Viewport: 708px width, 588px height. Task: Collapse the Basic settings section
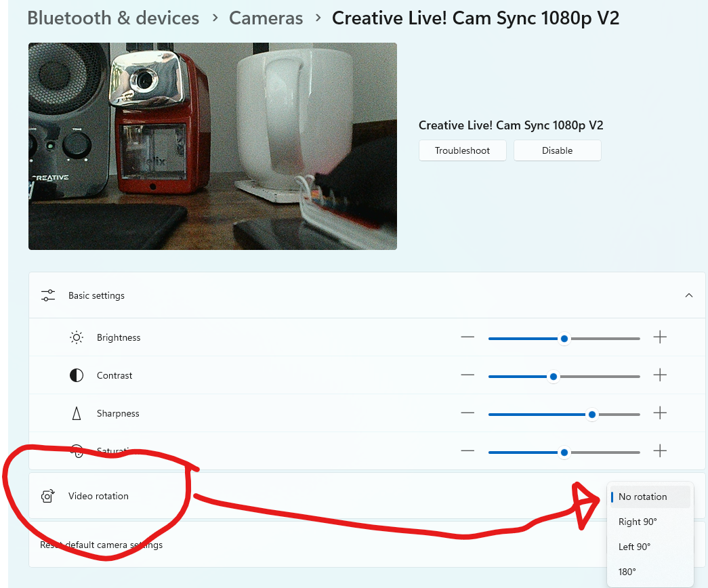coord(689,295)
